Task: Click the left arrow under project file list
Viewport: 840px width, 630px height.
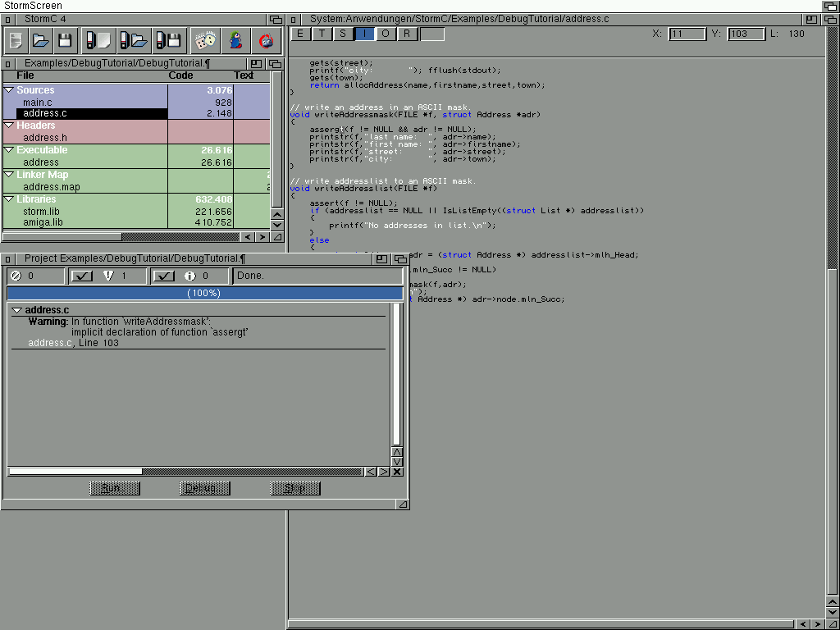Action: click(248, 237)
